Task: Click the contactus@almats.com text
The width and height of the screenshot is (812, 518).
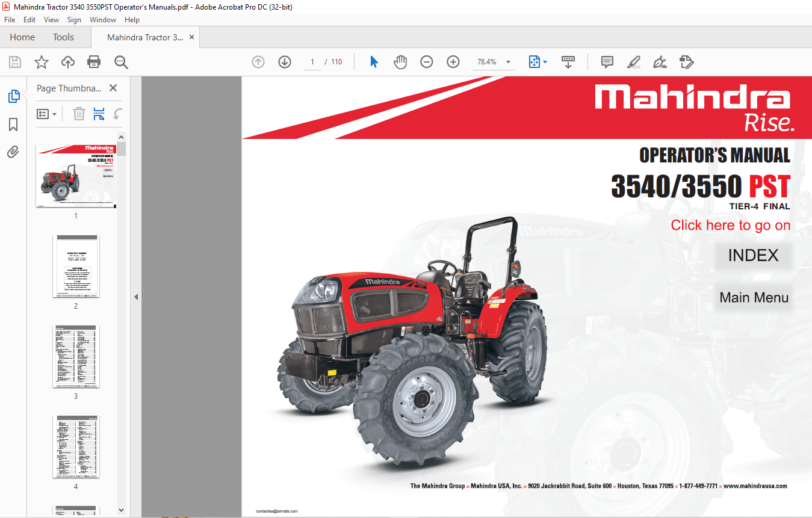Action: tap(277, 511)
